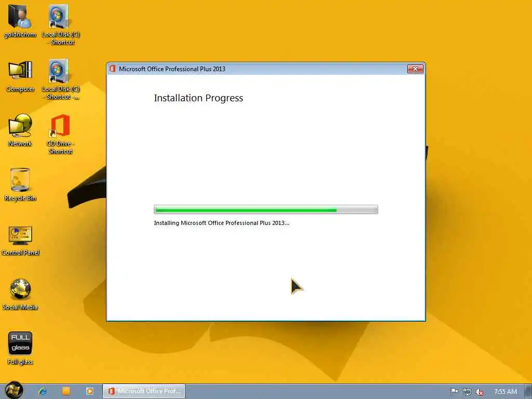The height and width of the screenshot is (399, 532).
Task: Open the 7:55 AM clock
Action: [505, 392]
